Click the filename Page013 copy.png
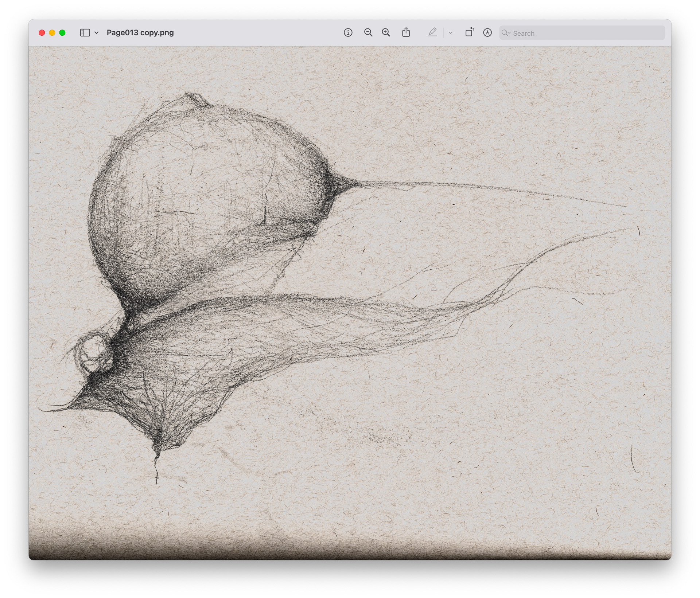Screen dimensions: 700x598 140,32
